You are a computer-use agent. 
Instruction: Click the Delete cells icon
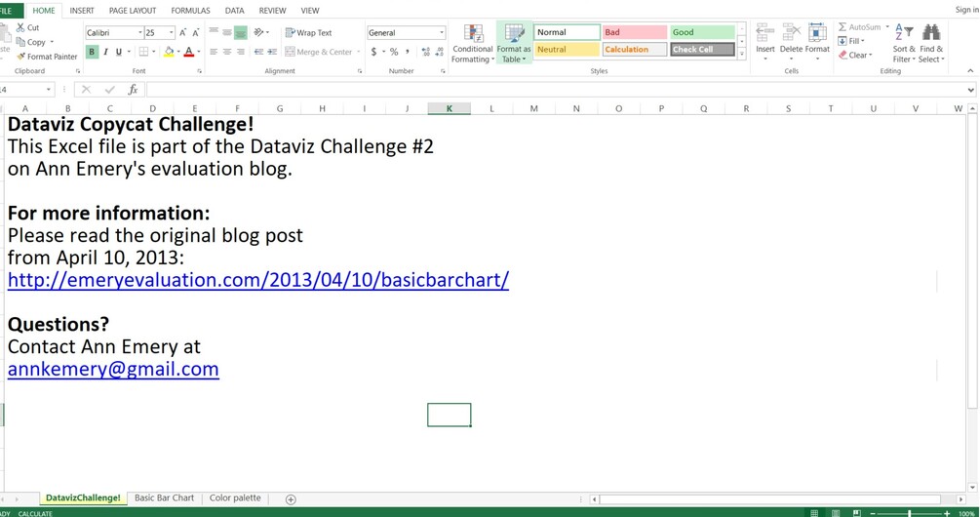791,32
